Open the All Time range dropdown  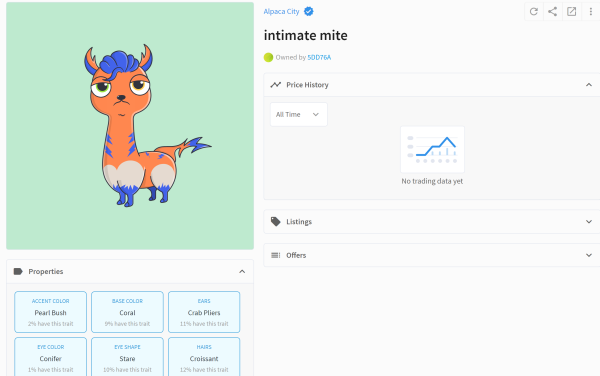[298, 114]
